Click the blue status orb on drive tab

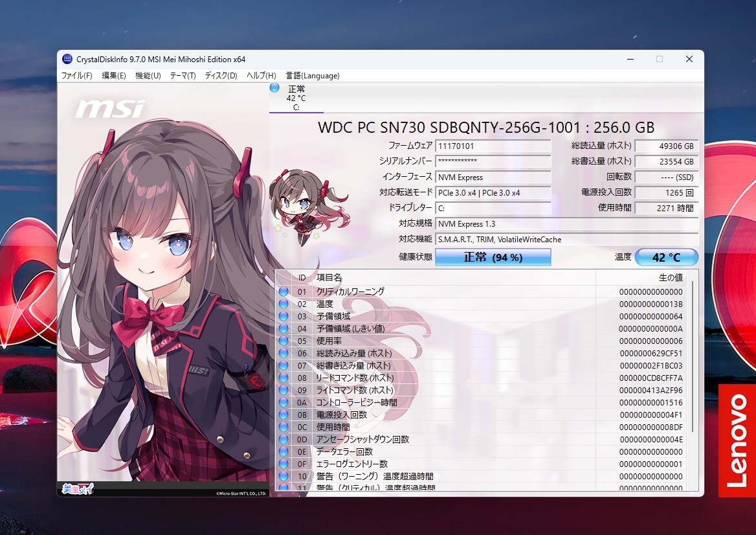click(274, 88)
